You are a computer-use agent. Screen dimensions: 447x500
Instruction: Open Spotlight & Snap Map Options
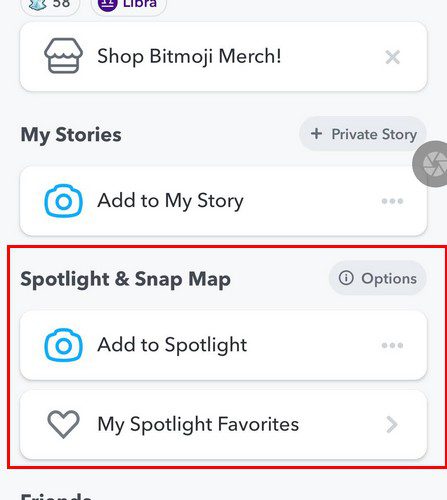[x=378, y=278]
